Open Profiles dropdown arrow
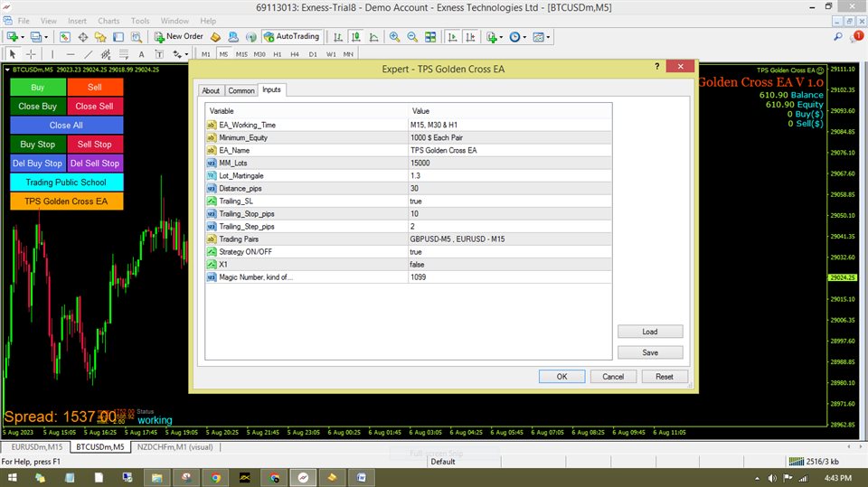The image size is (868, 487). (x=46, y=37)
